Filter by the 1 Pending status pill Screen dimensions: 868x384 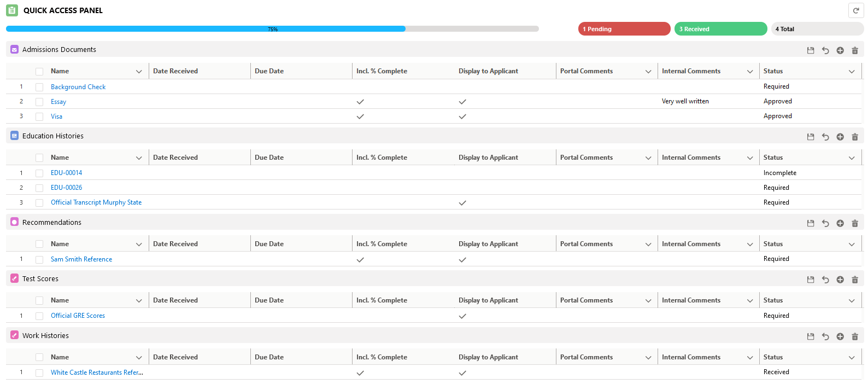624,29
